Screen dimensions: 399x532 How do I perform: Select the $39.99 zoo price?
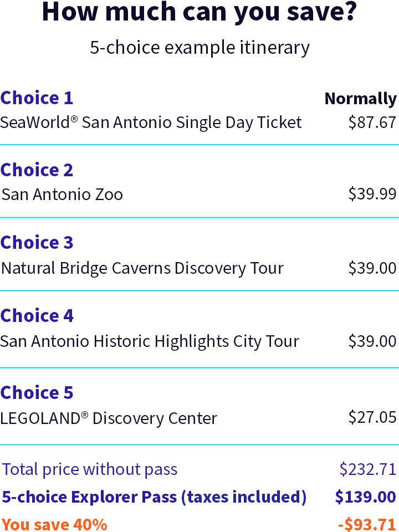coord(372,195)
